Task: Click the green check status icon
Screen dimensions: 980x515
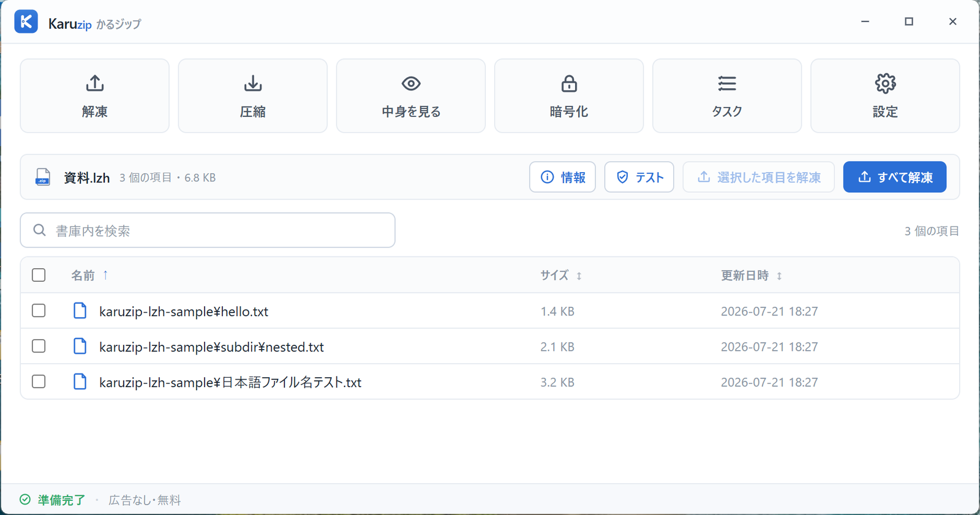Action: tap(25, 500)
